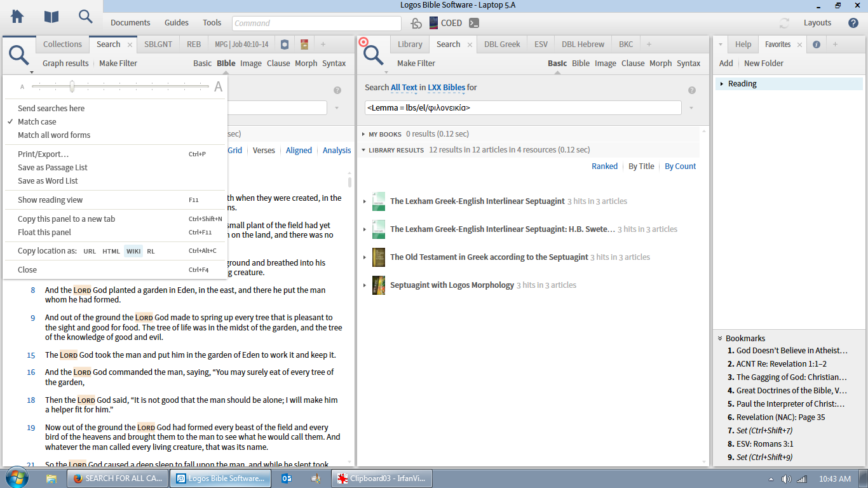This screenshot has width=868, height=488.
Task: Switch to the SBLGNT tab
Action: (x=158, y=44)
